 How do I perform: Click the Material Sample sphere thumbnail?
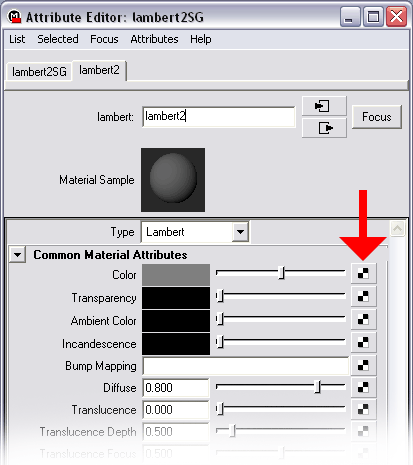click(173, 180)
